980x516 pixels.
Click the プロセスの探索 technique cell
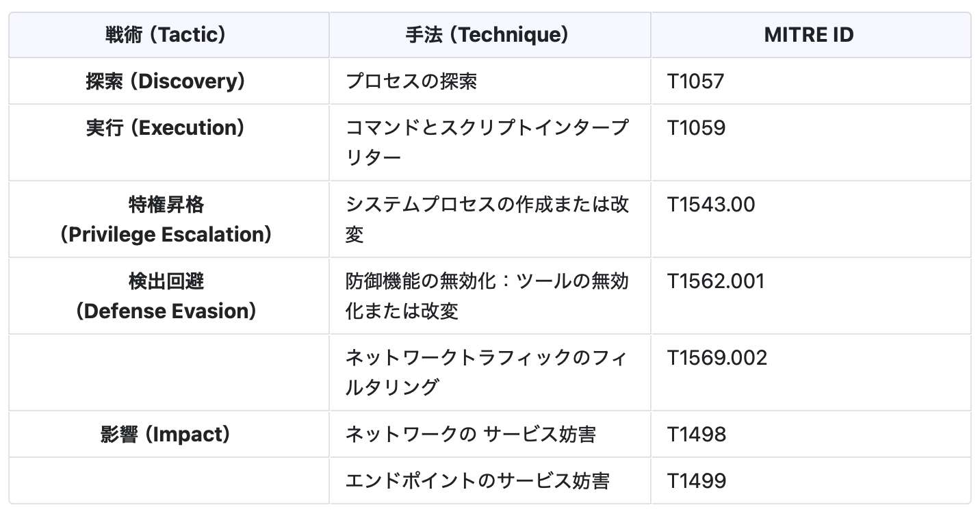point(411,81)
